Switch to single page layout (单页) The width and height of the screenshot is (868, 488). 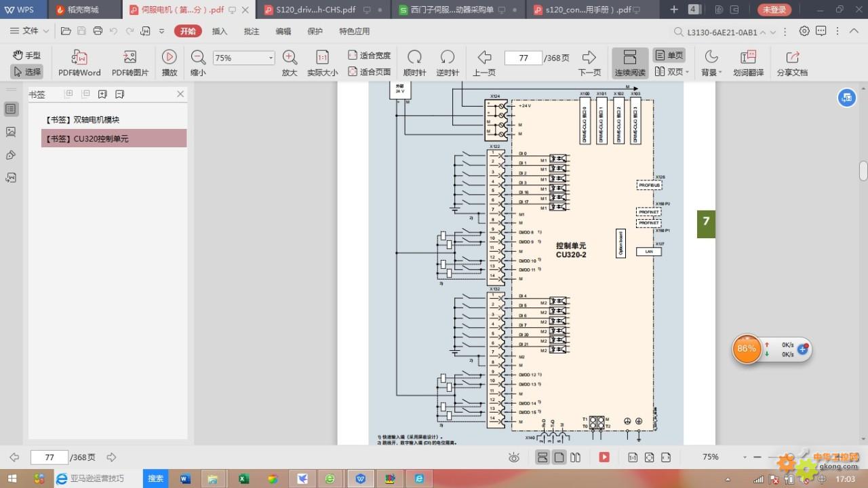click(x=669, y=56)
